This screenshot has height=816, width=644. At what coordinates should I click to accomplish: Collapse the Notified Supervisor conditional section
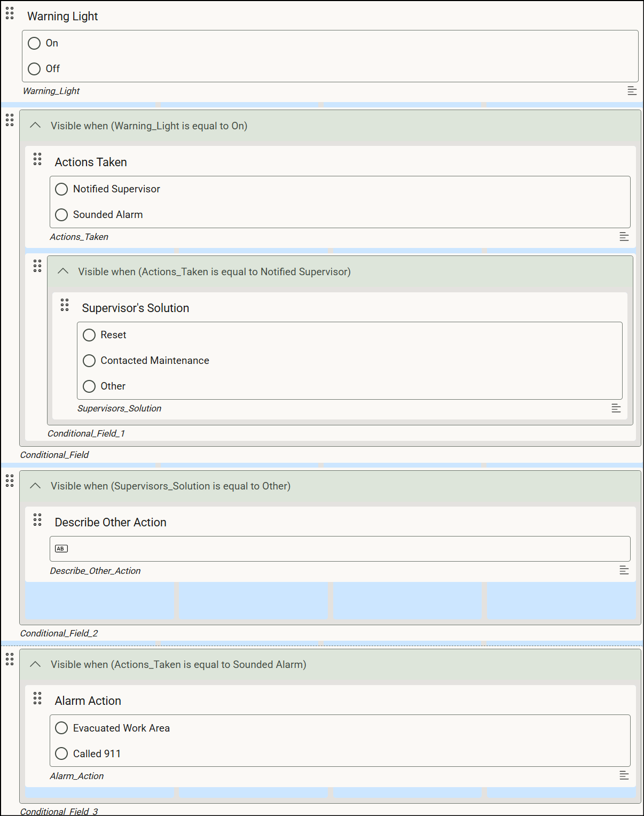pyautogui.click(x=63, y=271)
